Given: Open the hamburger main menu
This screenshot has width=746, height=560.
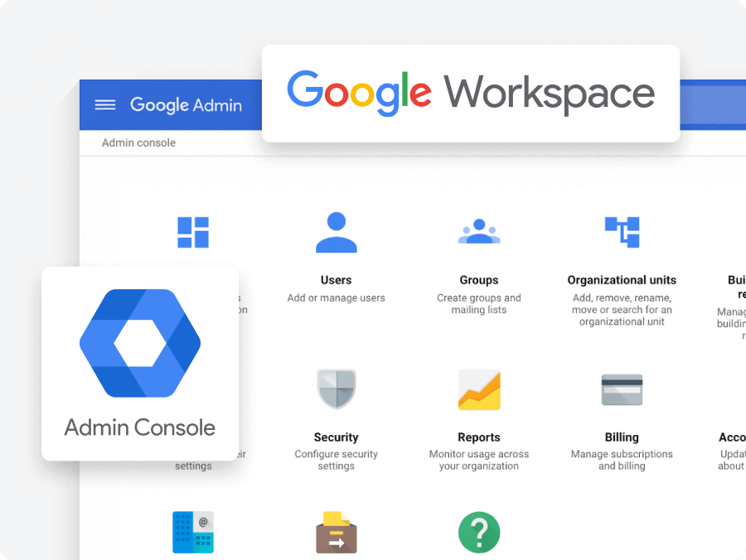Looking at the screenshot, I should coord(105,104).
